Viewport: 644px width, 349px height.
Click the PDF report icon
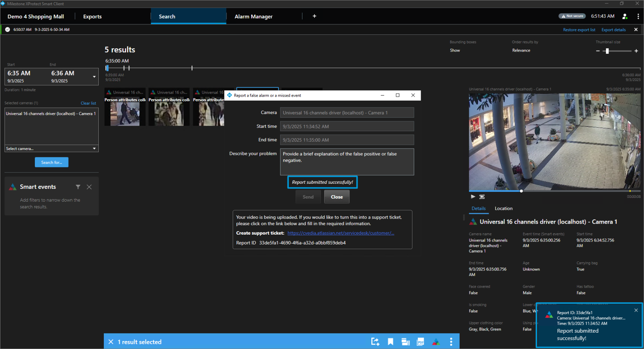(x=420, y=342)
